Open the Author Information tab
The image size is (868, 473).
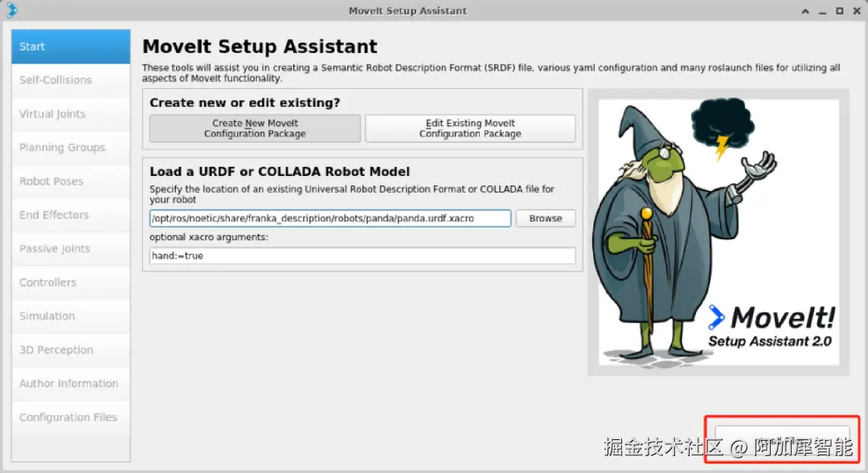(71, 384)
